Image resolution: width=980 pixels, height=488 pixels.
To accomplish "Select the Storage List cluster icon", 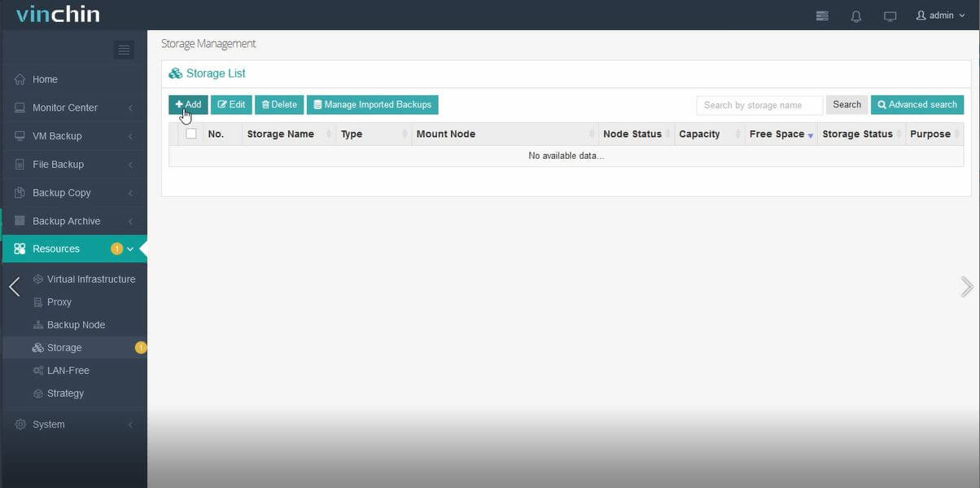I will coord(175,73).
